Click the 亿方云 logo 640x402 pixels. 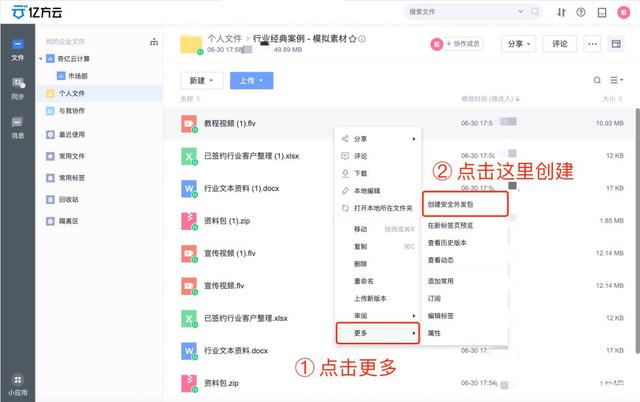[37, 12]
